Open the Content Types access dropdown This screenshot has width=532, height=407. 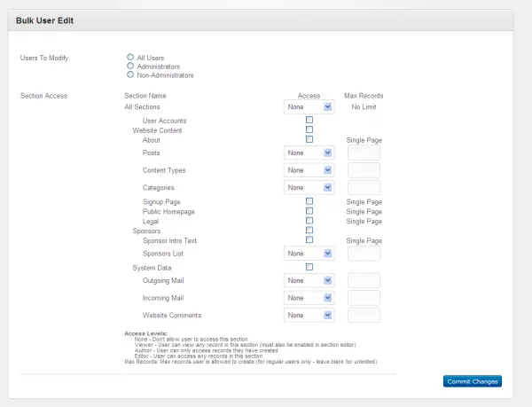[x=309, y=170]
